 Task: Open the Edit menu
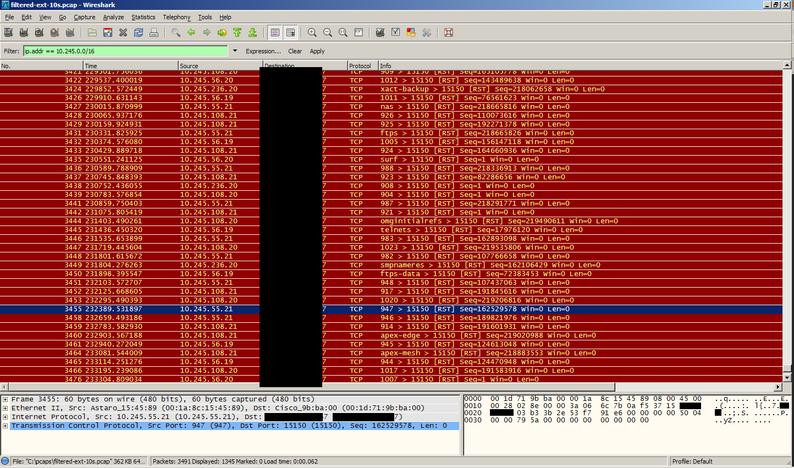(x=26, y=17)
